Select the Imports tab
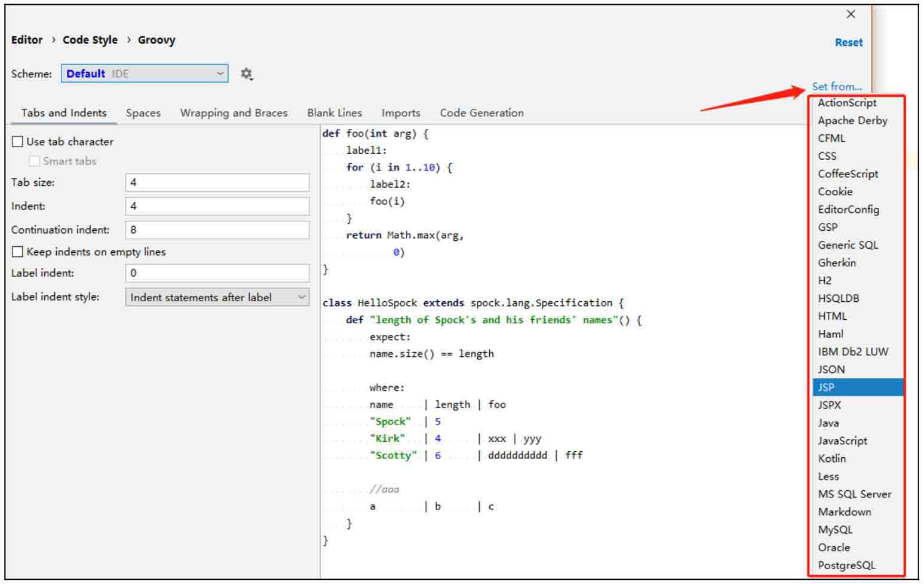Image resolution: width=924 pixels, height=584 pixels. pyautogui.click(x=401, y=113)
